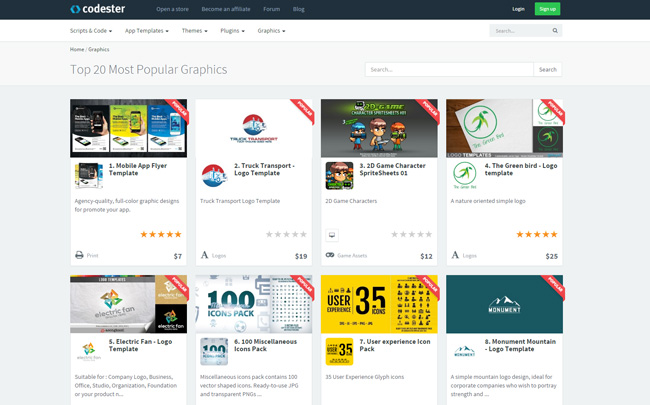The width and height of the screenshot is (650, 405).
Task: Click the Home breadcrumb link
Action: (x=77, y=49)
